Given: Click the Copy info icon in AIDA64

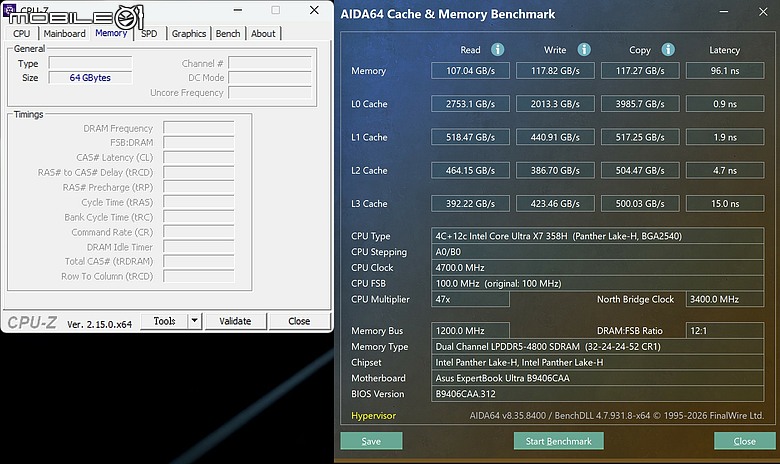Looking at the screenshot, I should (668, 50).
